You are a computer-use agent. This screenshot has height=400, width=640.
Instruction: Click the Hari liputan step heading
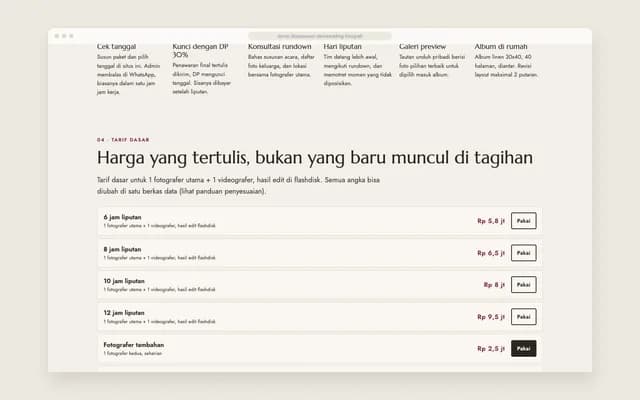[342, 47]
